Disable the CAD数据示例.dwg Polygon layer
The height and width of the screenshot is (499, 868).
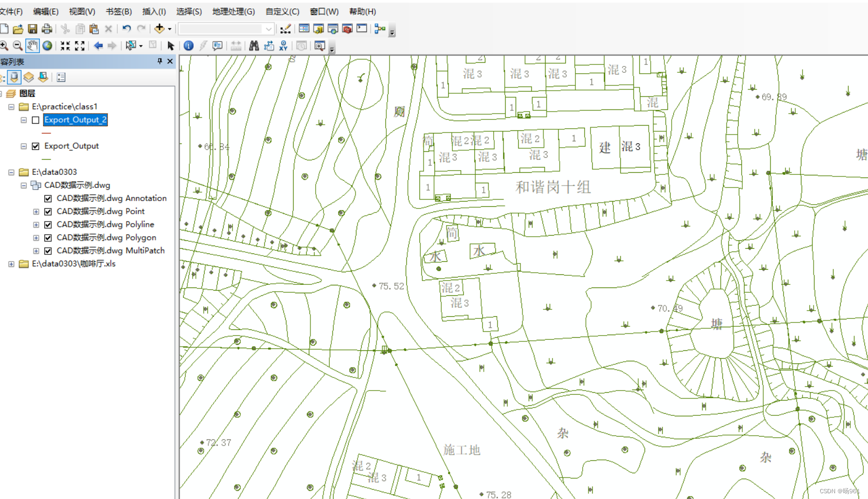tap(48, 237)
